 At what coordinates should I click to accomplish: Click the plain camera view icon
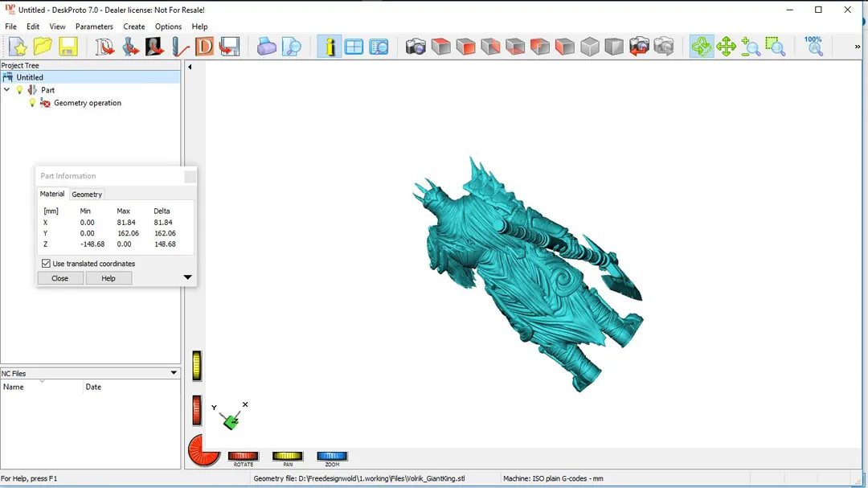(x=416, y=47)
